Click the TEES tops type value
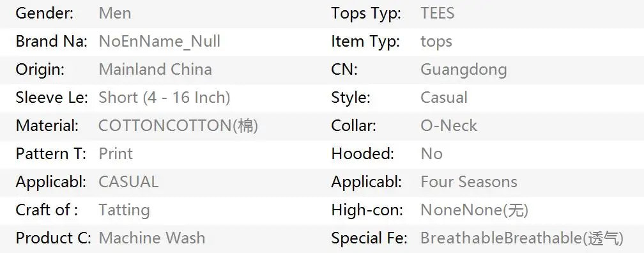644x253 pixels. point(438,13)
